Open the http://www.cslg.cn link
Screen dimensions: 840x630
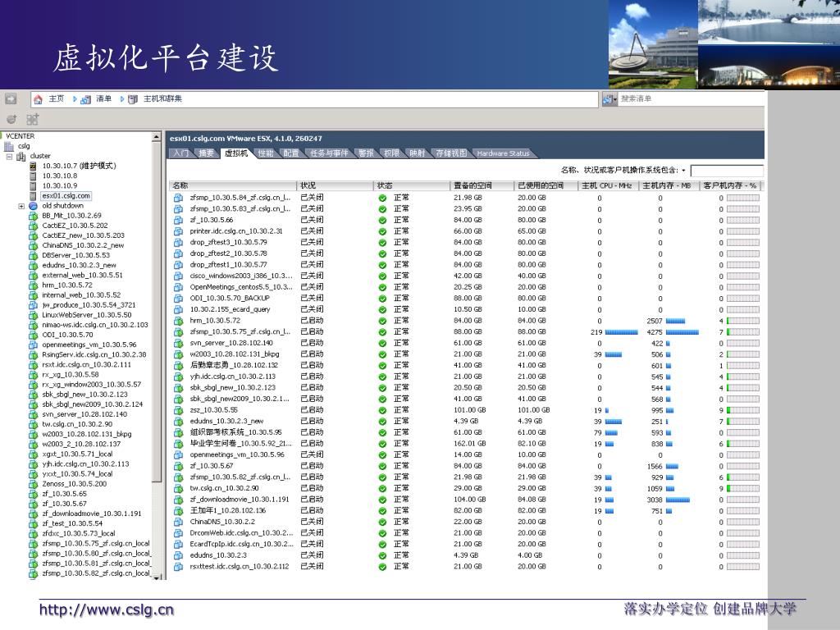pyautogui.click(x=107, y=610)
